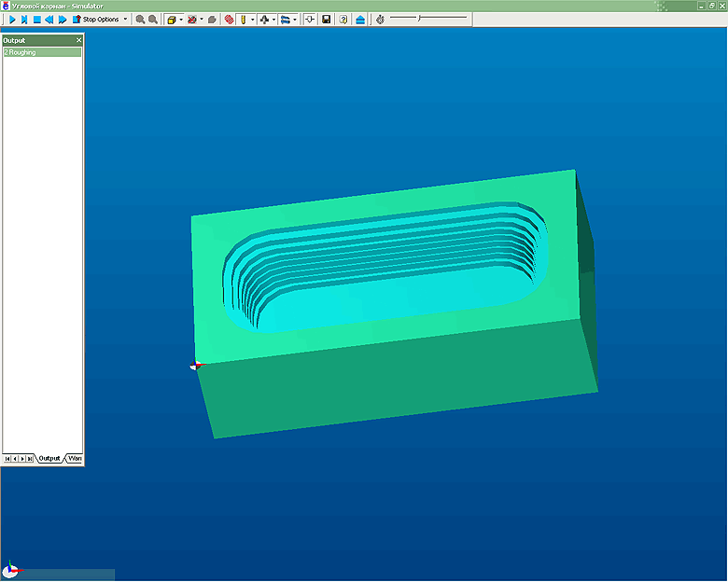Click the part origin marker
The width and height of the screenshot is (728, 582).
(195, 366)
